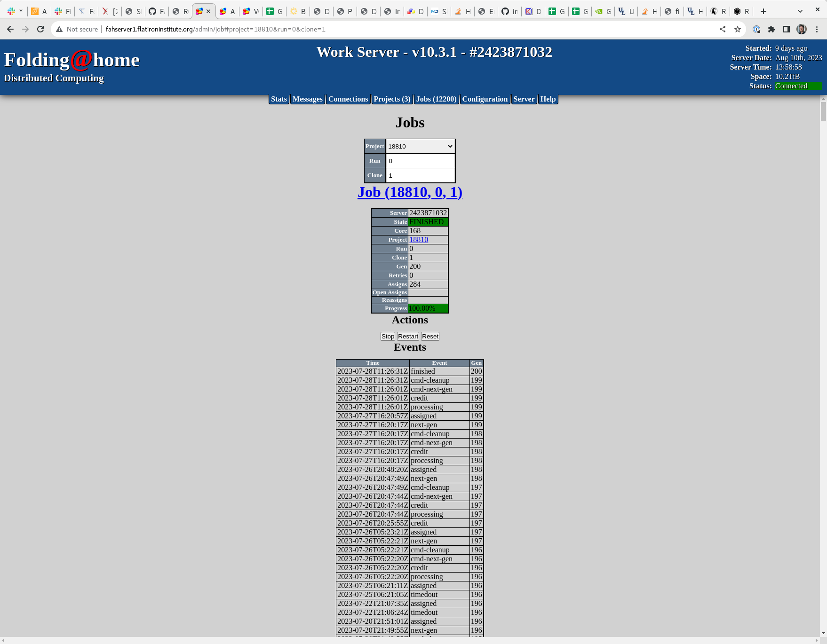Image resolution: width=827 pixels, height=644 pixels.
Task: Open the Project 18810 dropdown
Action: point(420,146)
